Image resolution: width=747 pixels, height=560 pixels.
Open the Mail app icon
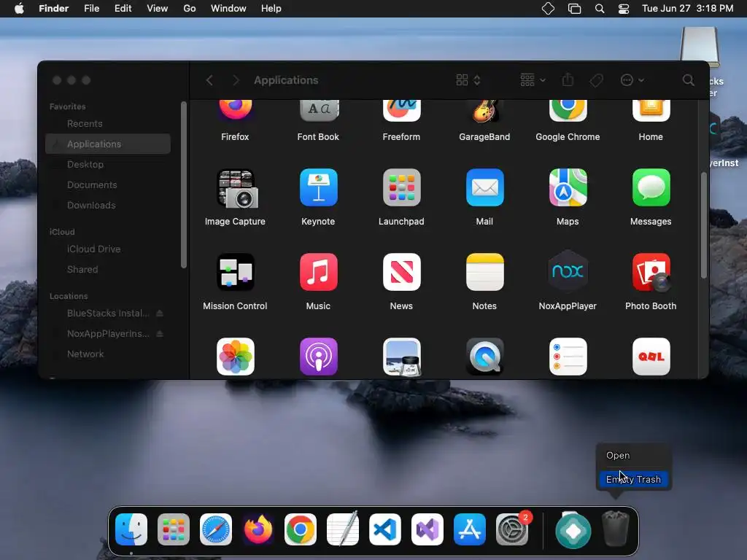484,187
